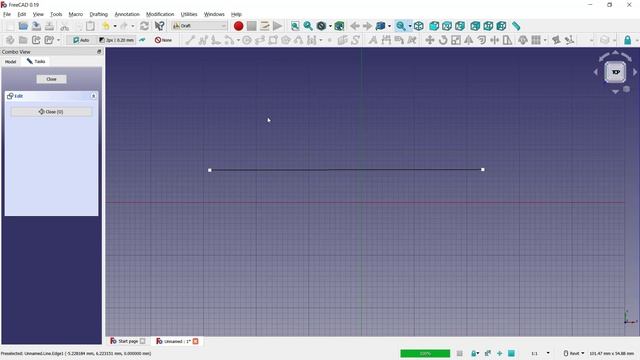Toggle construction mode icon
Image resolution: width=640 pixels, height=360 pixels.
(142, 40)
